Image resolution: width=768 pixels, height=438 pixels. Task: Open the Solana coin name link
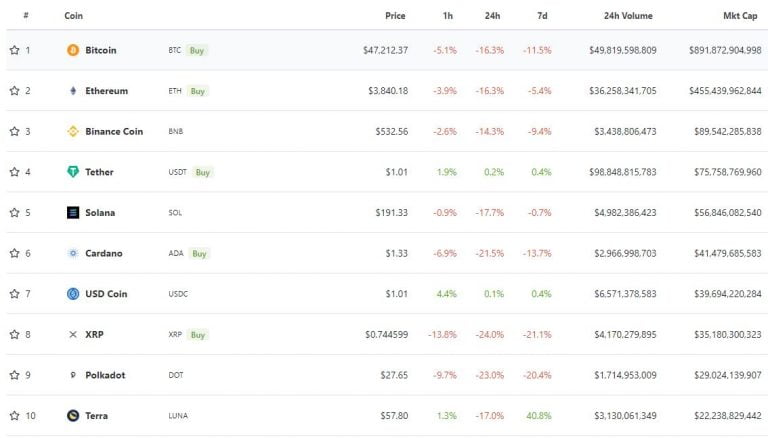100,213
